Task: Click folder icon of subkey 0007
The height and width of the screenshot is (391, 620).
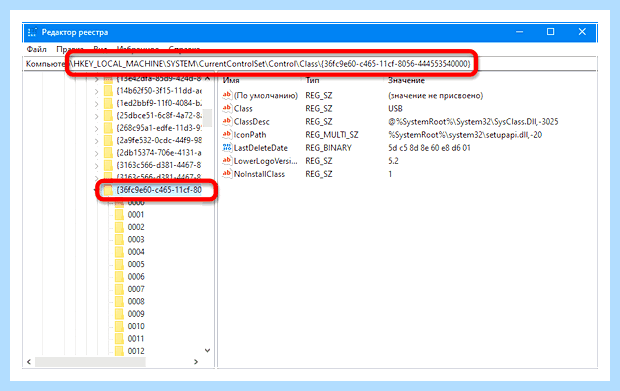Action: (x=119, y=289)
